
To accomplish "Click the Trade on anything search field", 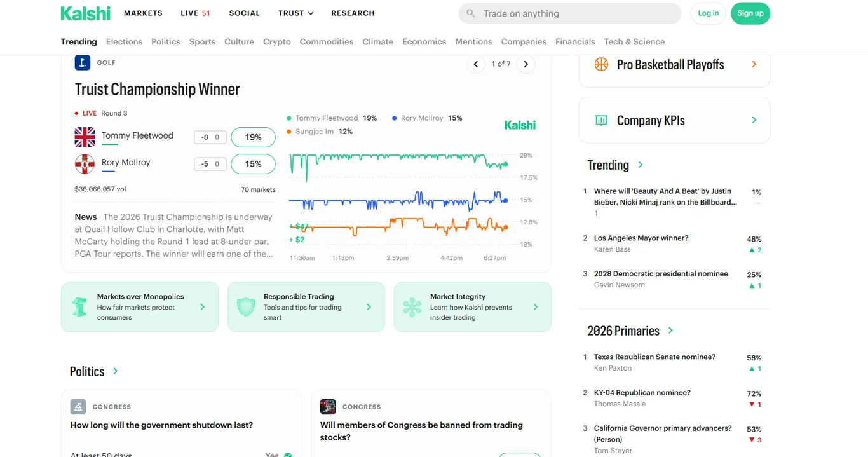I will click(570, 13).
